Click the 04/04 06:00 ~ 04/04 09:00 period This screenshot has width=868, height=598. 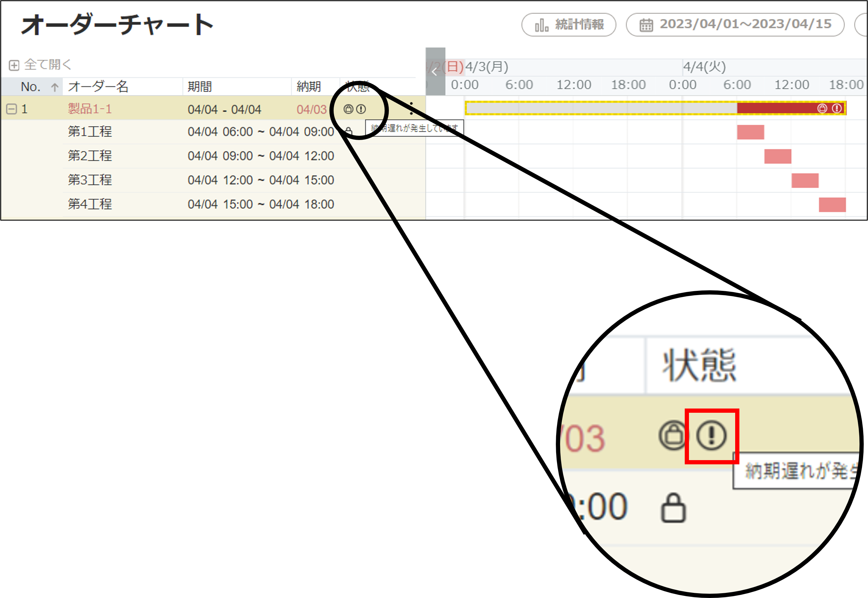point(261,132)
